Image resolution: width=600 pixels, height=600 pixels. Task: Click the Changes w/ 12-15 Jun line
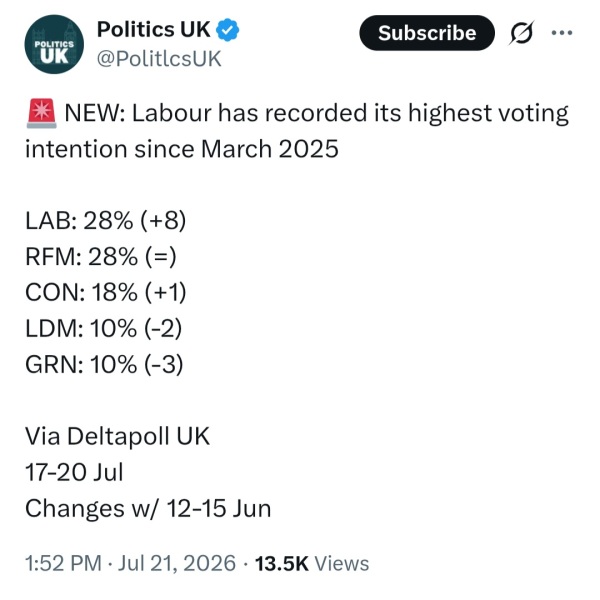pyautogui.click(x=148, y=508)
